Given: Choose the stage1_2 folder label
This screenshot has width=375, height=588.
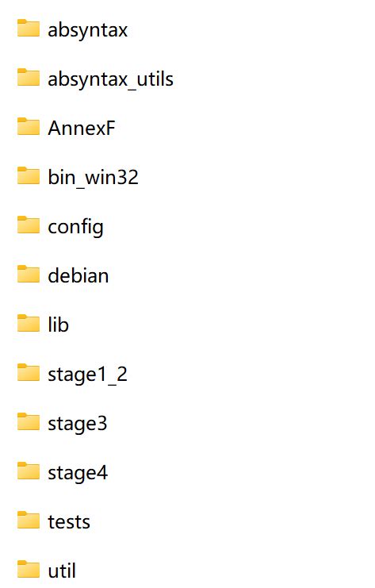Looking at the screenshot, I should (88, 375).
